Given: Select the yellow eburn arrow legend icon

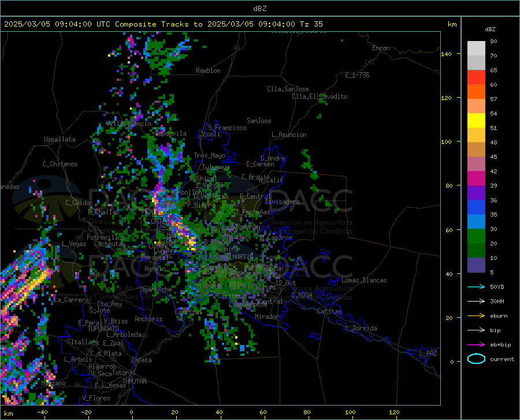Looking at the screenshot, I should (x=476, y=315).
